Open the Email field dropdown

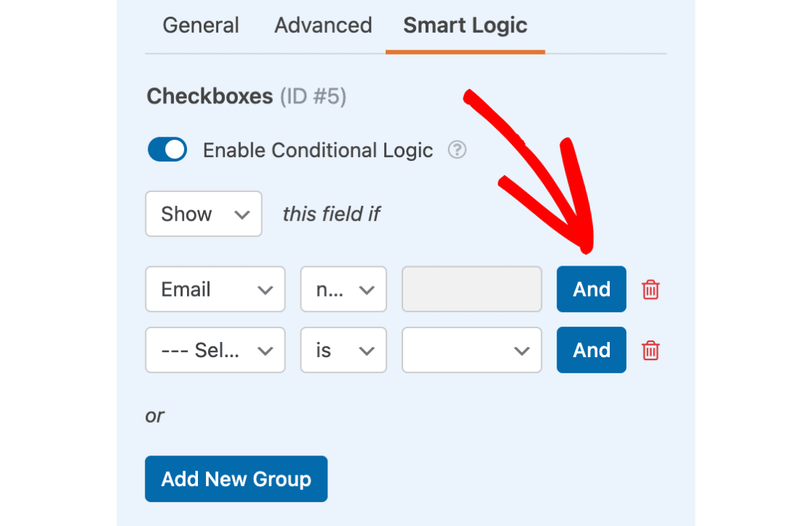pos(215,290)
